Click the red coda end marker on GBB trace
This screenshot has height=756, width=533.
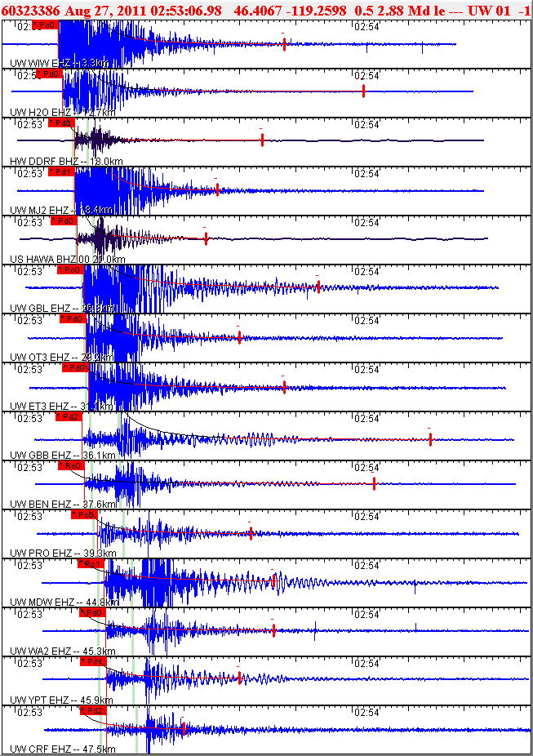pyautogui.click(x=430, y=439)
